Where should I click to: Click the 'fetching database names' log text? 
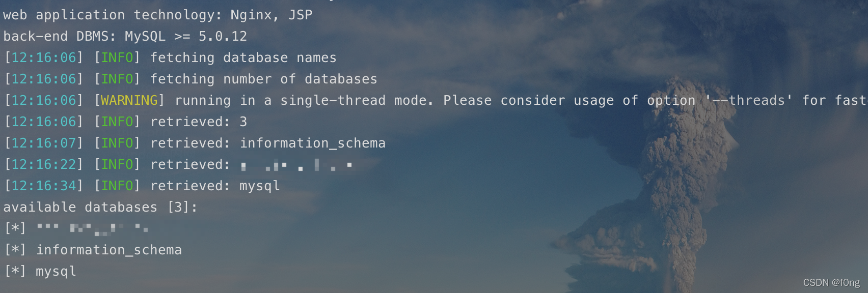(243, 58)
